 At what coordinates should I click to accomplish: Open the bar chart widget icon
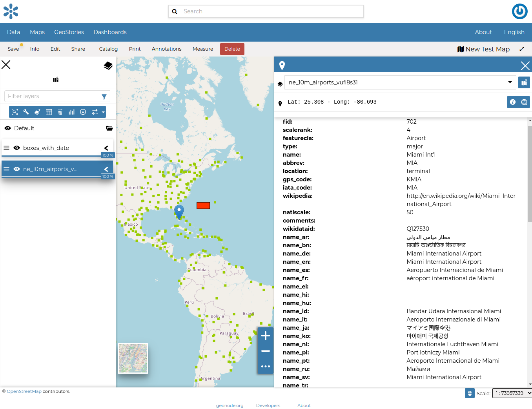coord(71,112)
